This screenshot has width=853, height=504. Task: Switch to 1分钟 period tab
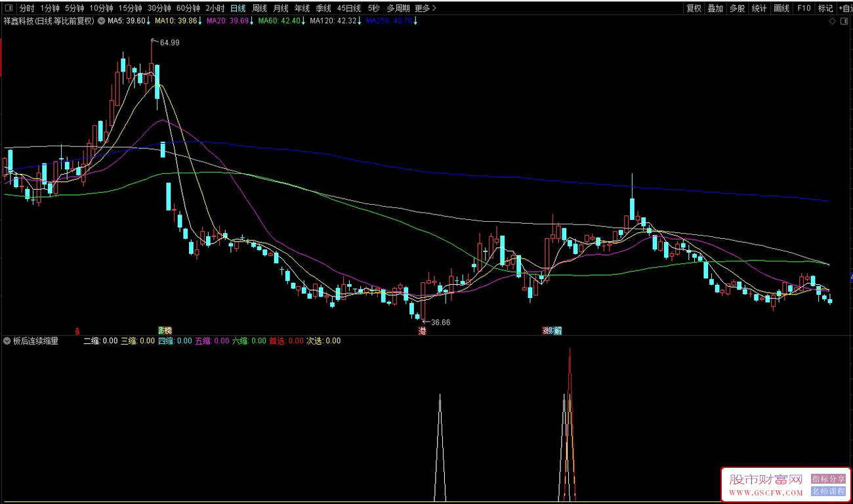(50, 9)
